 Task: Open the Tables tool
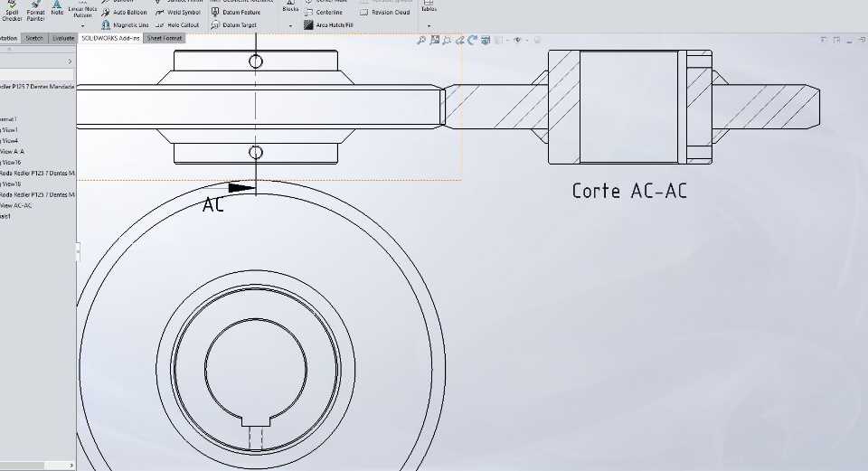429,6
